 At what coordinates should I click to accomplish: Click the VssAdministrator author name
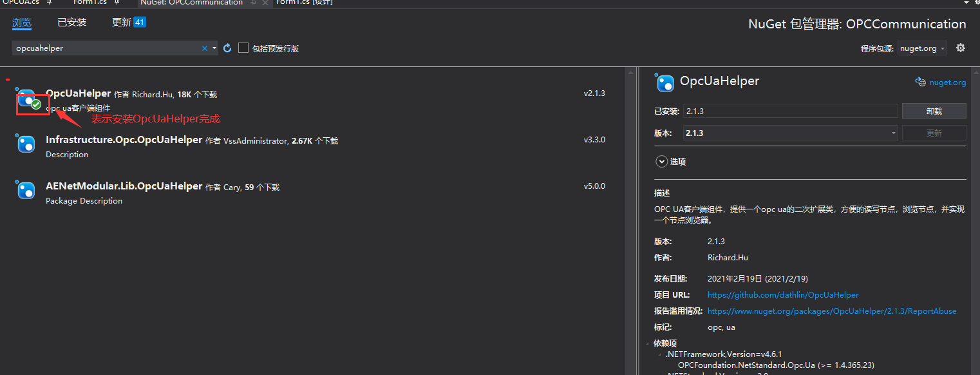coord(256,141)
